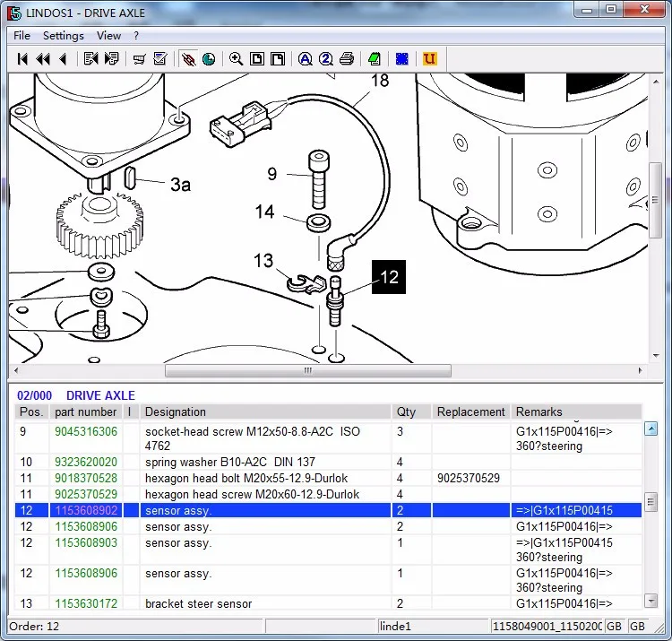Select part number 1153630172
The height and width of the screenshot is (641, 672).
pos(86,603)
